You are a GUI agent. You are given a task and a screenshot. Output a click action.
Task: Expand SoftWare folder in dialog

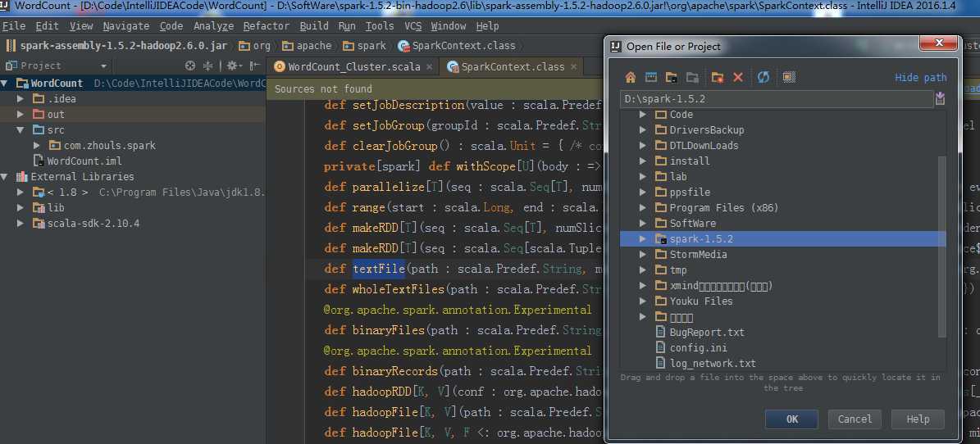(x=642, y=224)
